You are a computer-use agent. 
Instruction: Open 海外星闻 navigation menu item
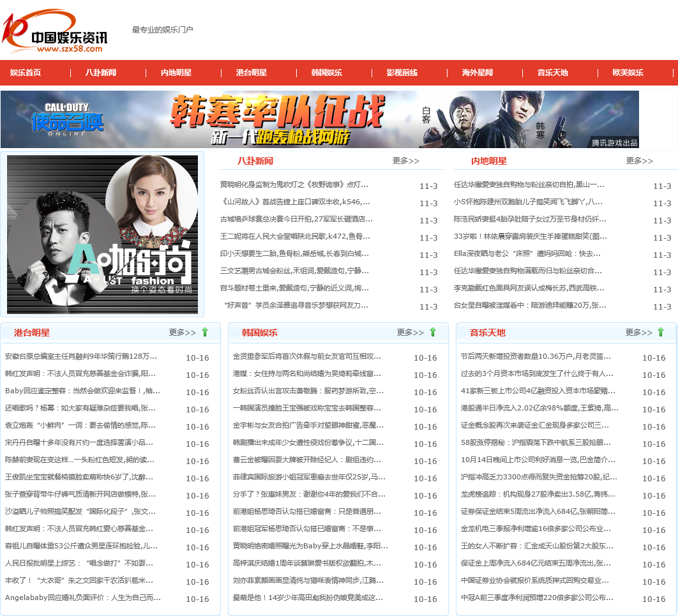[x=477, y=73]
